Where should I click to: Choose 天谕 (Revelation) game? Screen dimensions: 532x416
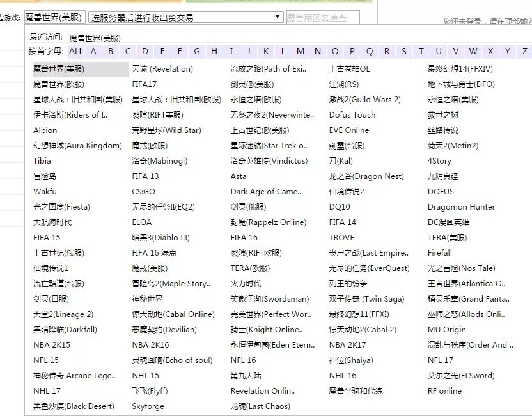pyautogui.click(x=162, y=69)
